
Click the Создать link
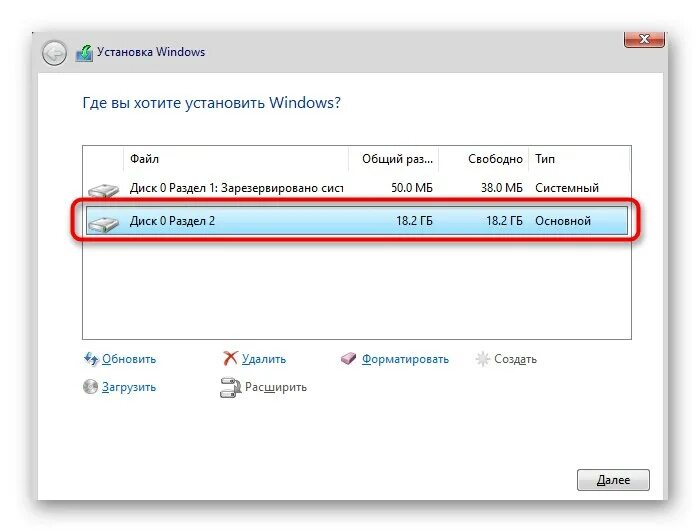click(x=515, y=359)
